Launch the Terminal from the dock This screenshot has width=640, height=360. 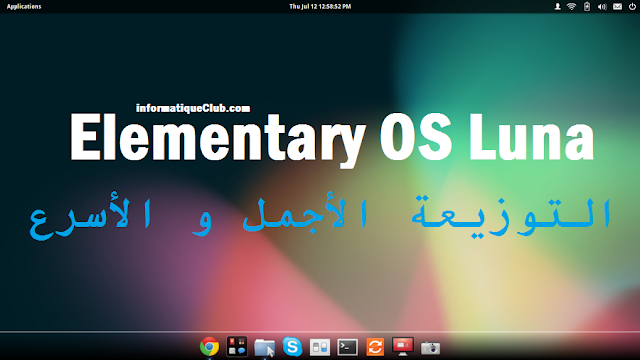(x=347, y=347)
